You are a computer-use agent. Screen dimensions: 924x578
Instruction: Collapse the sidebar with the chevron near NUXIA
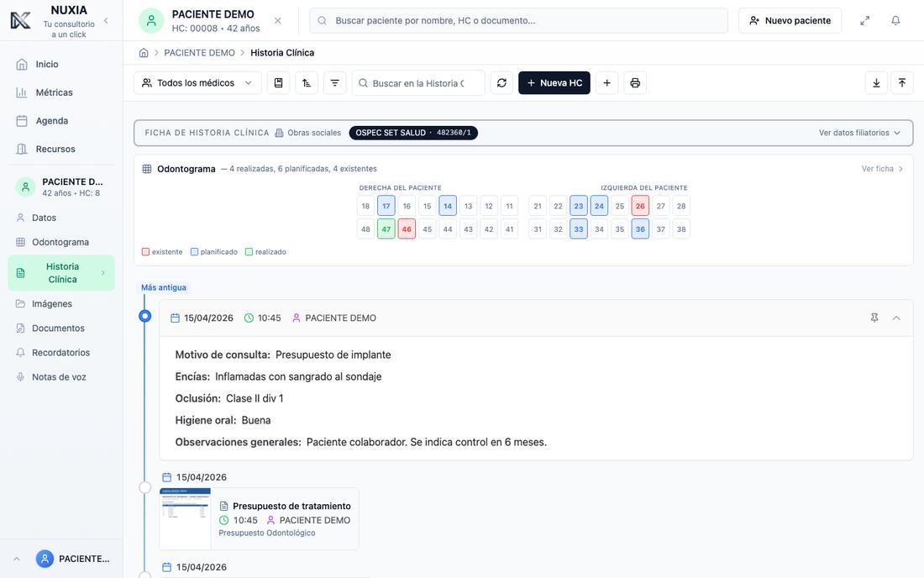(106, 21)
